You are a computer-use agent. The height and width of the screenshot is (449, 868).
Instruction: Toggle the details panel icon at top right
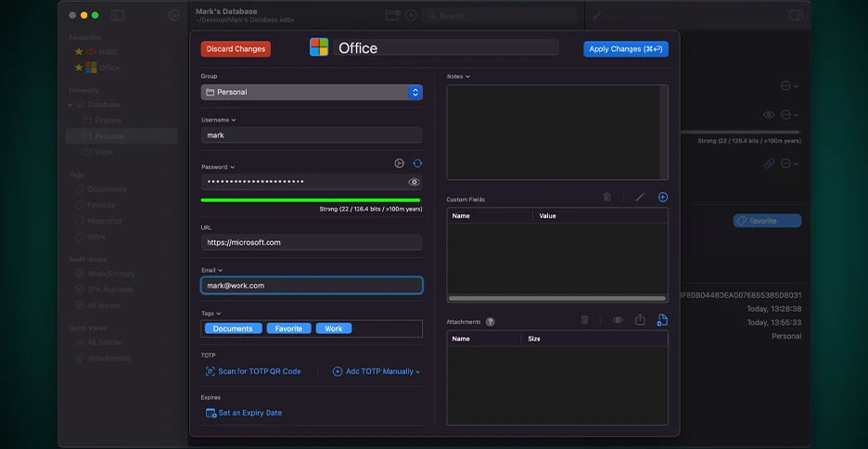point(796,16)
